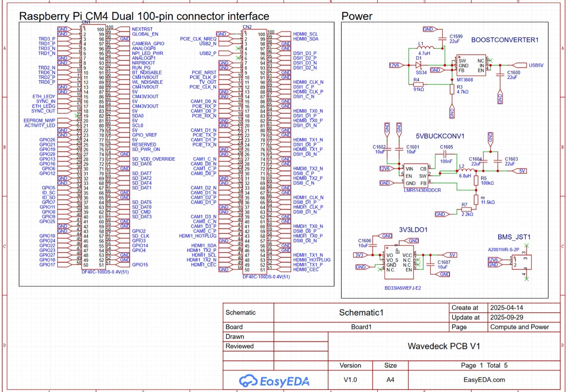Select the LMR51430XDDCR buck IC body
Screen dimensions: 567x392
(416, 176)
